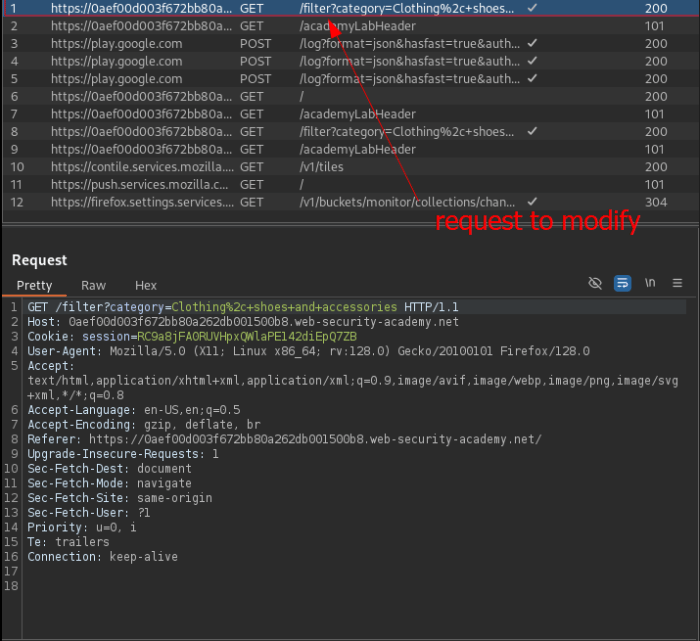Show non-printable characters with \n icon
700x641 pixels.
pos(650,283)
